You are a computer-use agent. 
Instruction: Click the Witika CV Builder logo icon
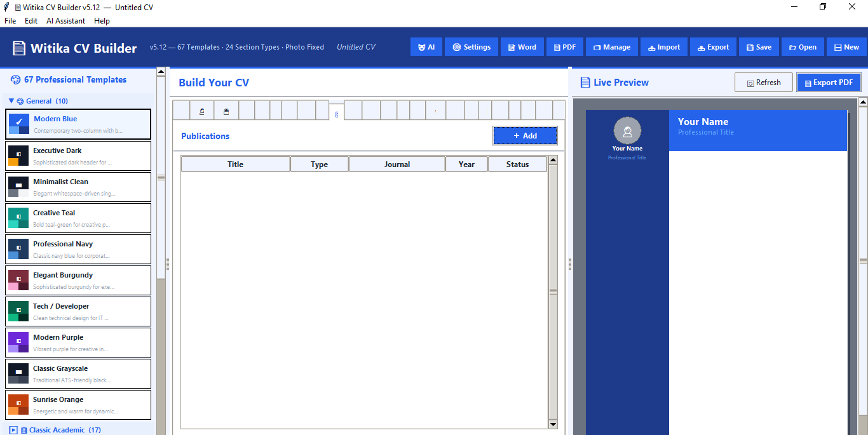pyautogui.click(x=19, y=48)
